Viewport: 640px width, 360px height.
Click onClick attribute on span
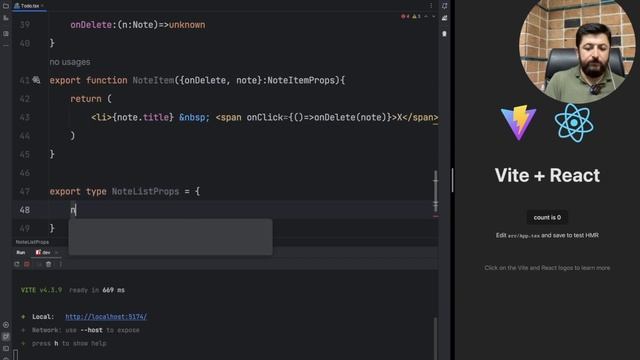(x=264, y=118)
